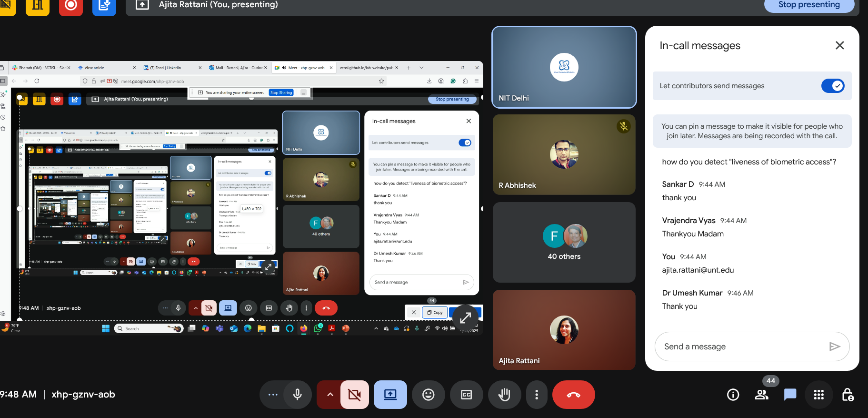Mute the microphone in bottom bar
Viewport: 868px width, 418px height.
298,395
